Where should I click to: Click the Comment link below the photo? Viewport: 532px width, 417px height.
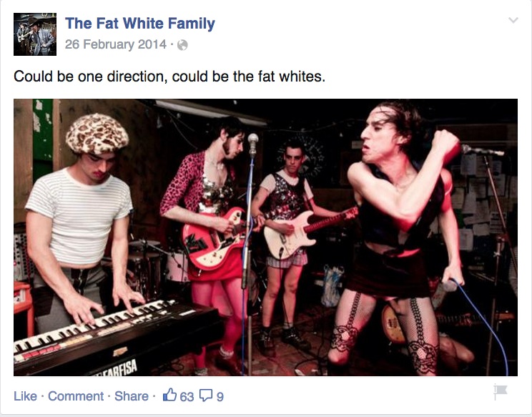click(x=76, y=396)
